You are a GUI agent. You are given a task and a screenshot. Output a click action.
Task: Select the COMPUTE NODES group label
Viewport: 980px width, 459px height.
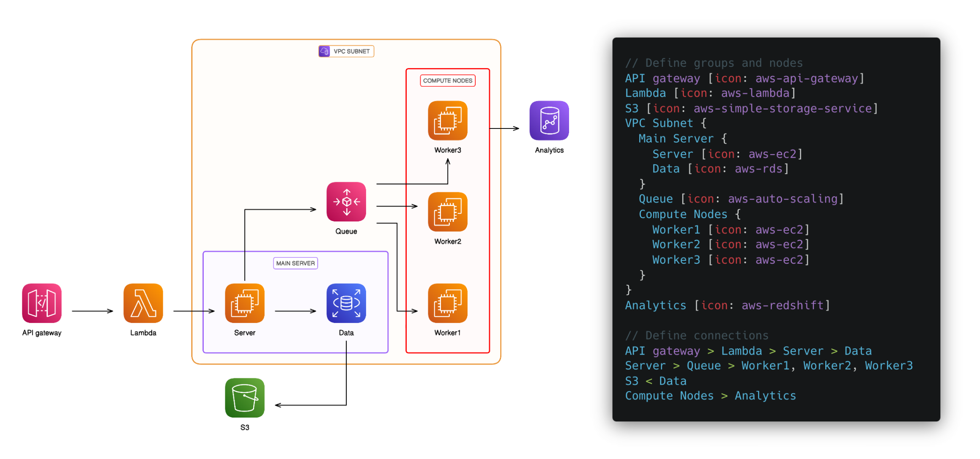point(447,81)
